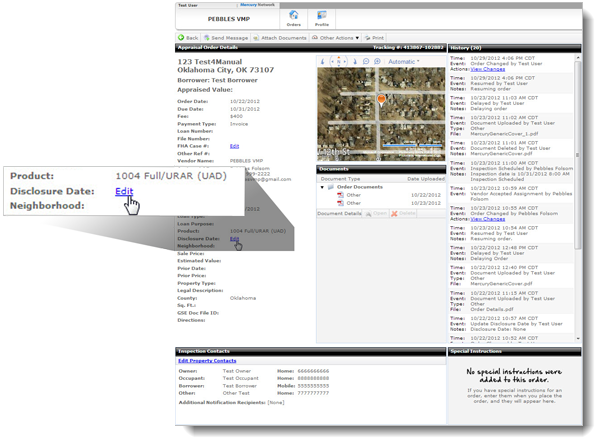Click History scrollbar down arrow
This screenshot has width=603, height=446.
(578, 338)
